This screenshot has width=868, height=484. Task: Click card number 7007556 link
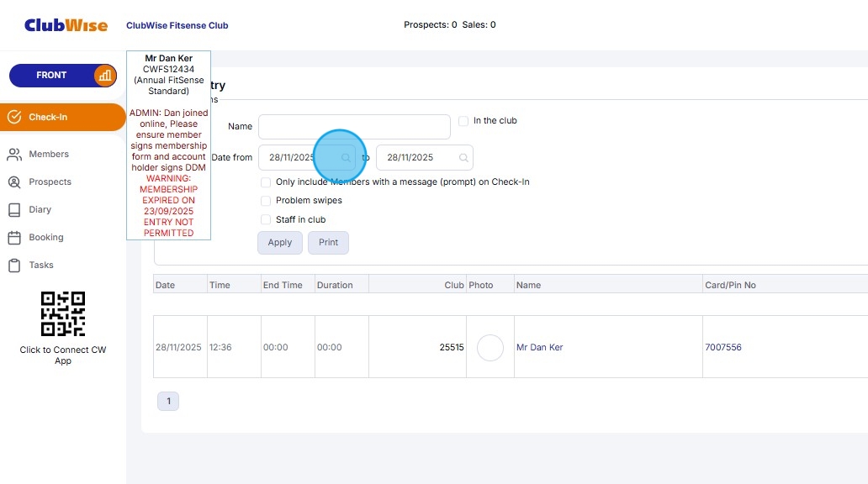click(x=723, y=347)
